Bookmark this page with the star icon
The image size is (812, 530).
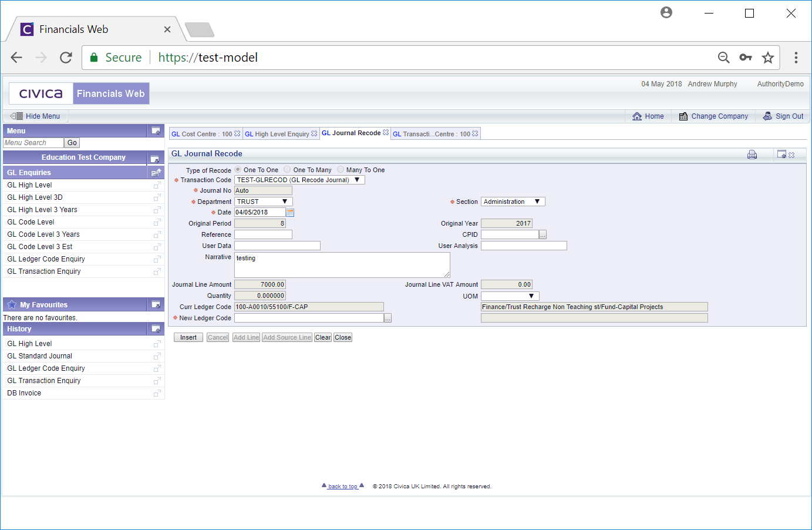(768, 58)
